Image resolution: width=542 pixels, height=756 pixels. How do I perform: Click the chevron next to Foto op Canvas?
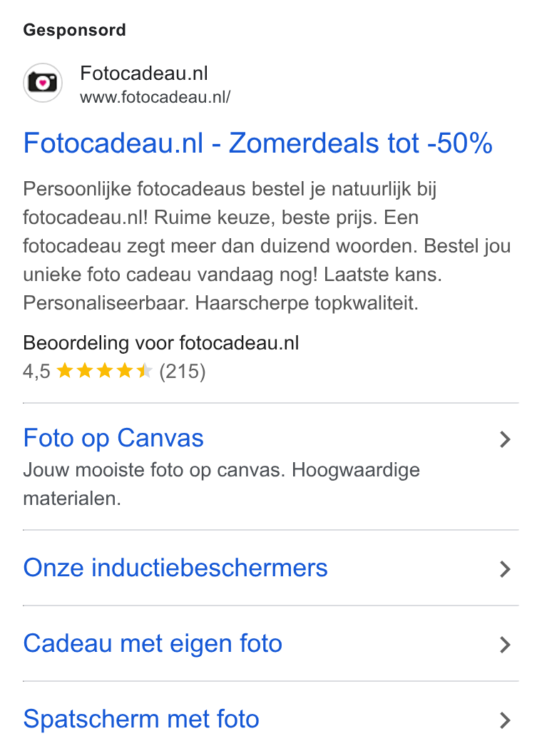pos(505,439)
